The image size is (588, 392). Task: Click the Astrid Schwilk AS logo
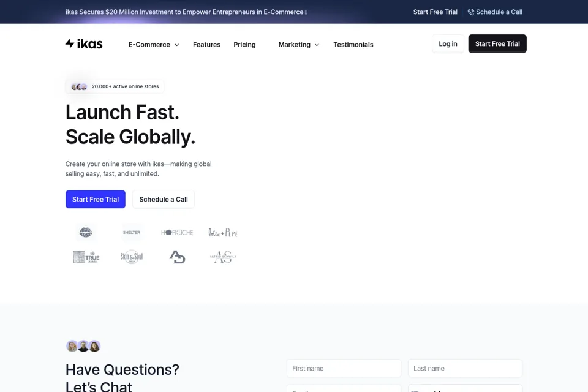coord(223,257)
